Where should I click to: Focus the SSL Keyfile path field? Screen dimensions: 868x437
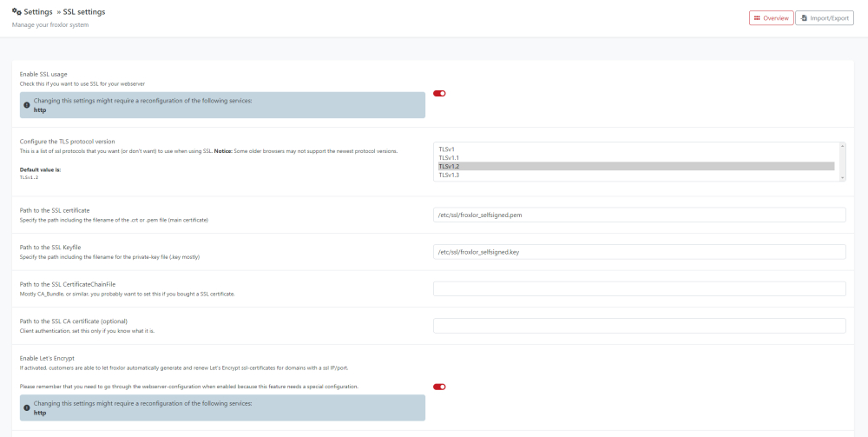639,252
